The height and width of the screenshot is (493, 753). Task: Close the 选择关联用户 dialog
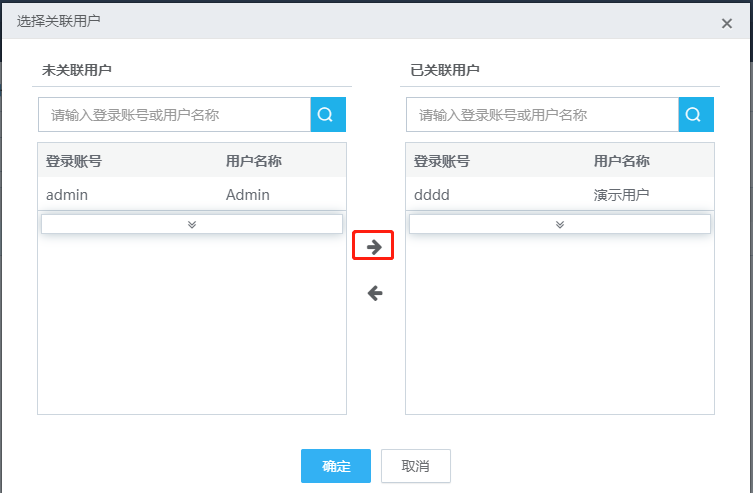pyautogui.click(x=727, y=23)
